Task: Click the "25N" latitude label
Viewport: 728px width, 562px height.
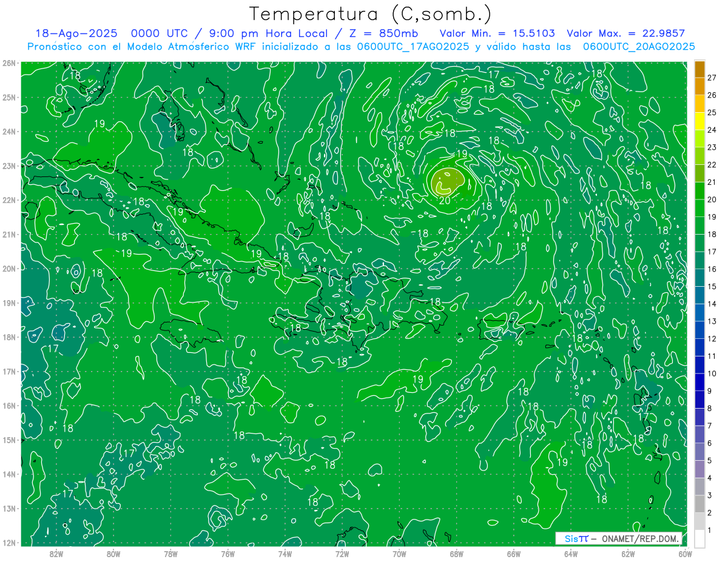Action: 8,97
